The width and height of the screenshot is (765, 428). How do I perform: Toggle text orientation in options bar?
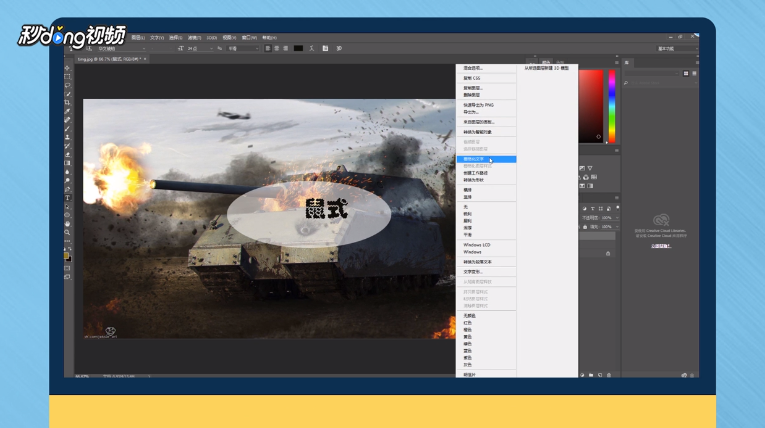click(89, 48)
